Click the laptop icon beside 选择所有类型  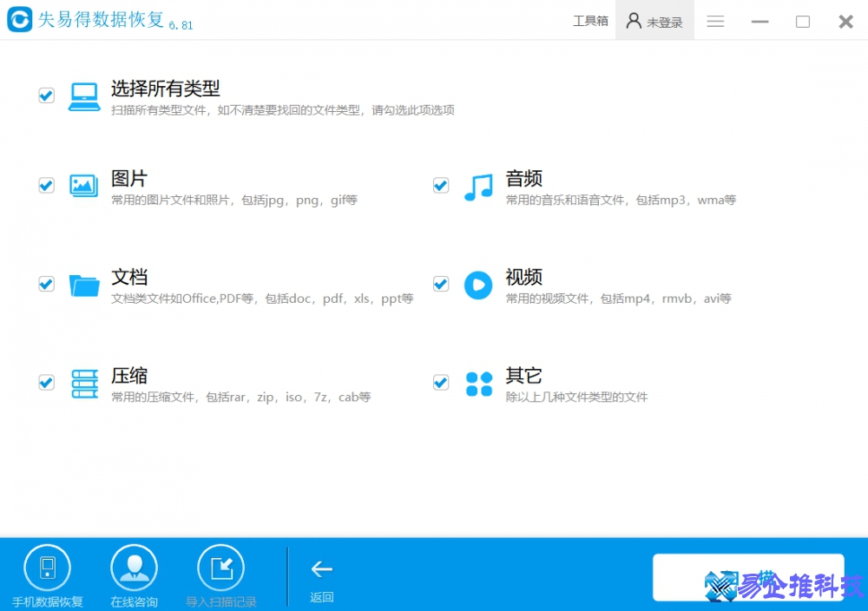tap(83, 95)
